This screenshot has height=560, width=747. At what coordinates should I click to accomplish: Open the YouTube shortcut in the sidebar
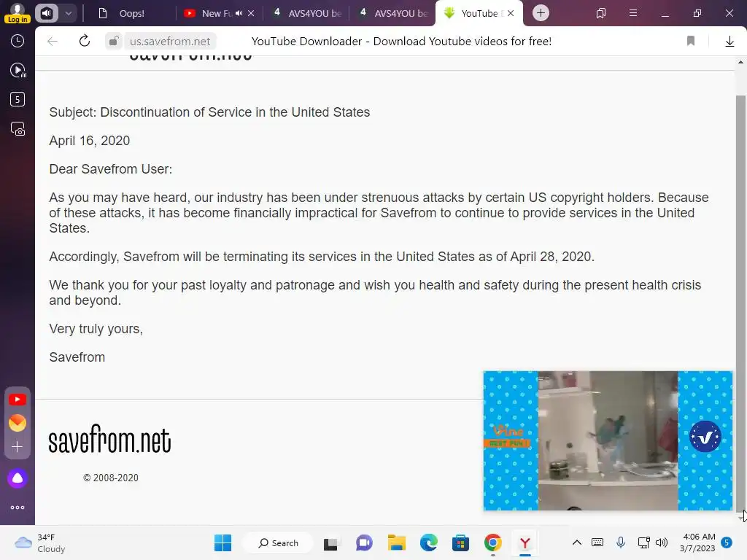tap(18, 400)
